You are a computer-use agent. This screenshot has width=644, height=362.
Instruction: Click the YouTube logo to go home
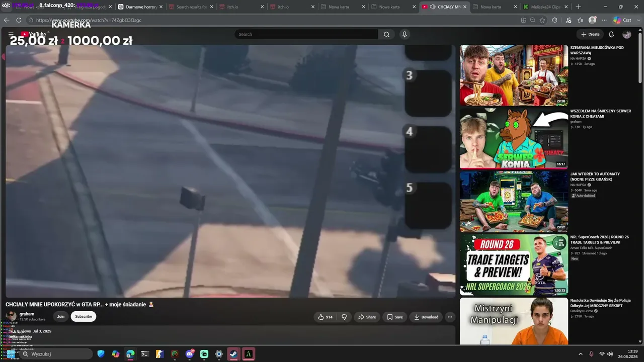pyautogui.click(x=33, y=34)
